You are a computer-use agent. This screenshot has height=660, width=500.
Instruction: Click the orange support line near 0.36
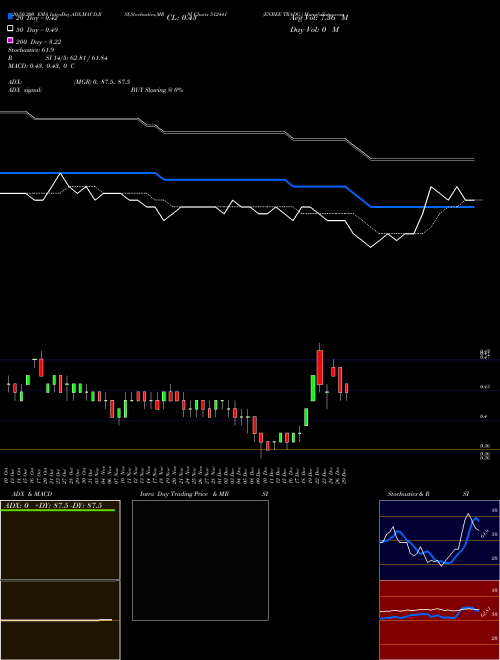250,450
